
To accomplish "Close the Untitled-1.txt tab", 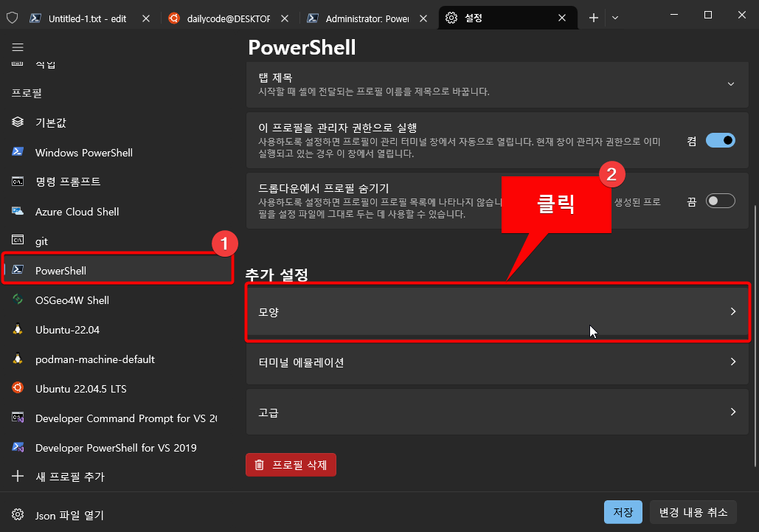I will pyautogui.click(x=146, y=18).
